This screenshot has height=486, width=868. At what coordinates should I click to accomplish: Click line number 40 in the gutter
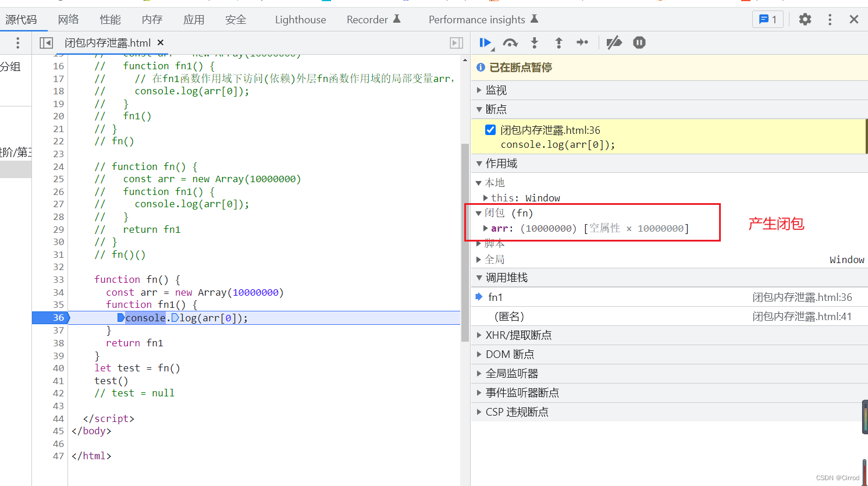58,368
